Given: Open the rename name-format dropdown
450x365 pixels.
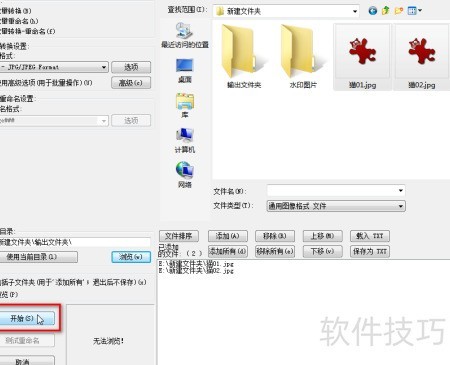Looking at the screenshot, I should click(54, 120).
